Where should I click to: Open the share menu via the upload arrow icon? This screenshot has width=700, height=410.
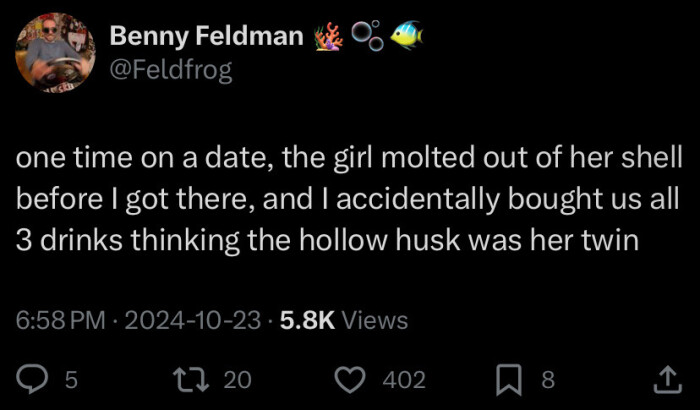[666, 379]
